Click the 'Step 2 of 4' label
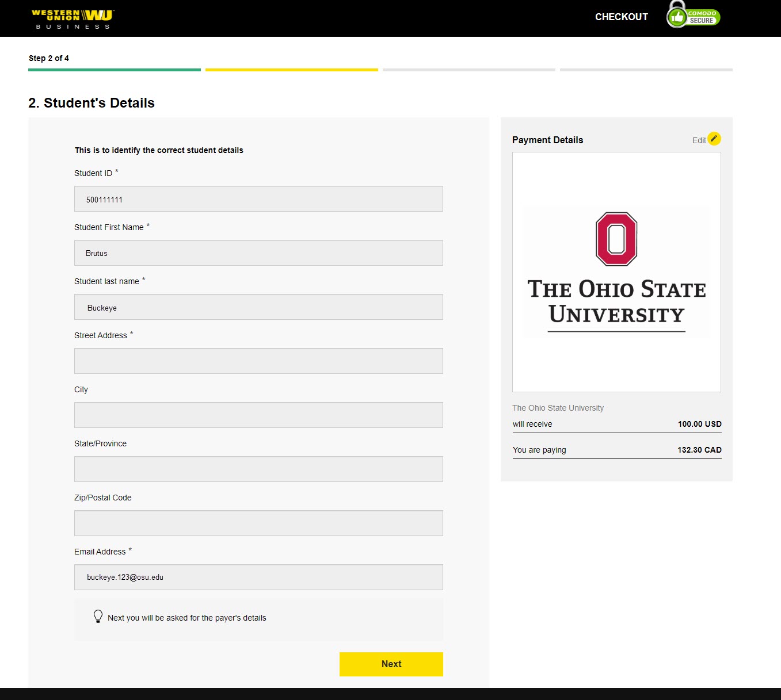 (x=49, y=58)
